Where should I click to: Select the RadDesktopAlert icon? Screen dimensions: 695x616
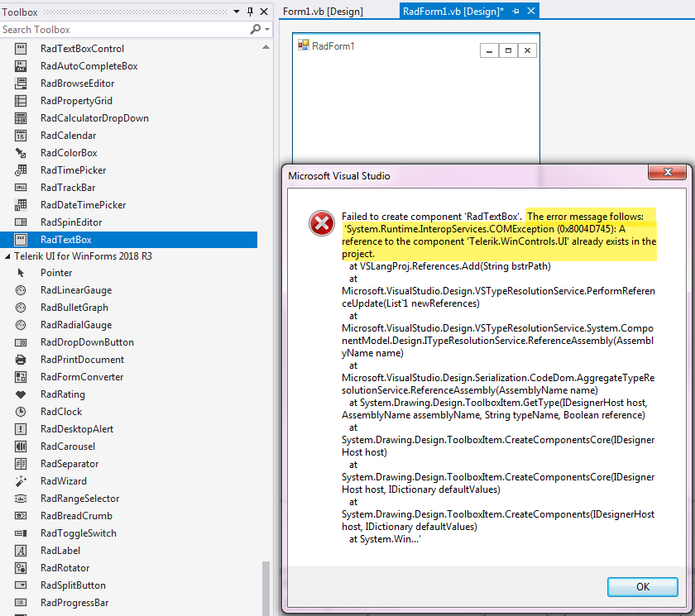[x=21, y=429]
